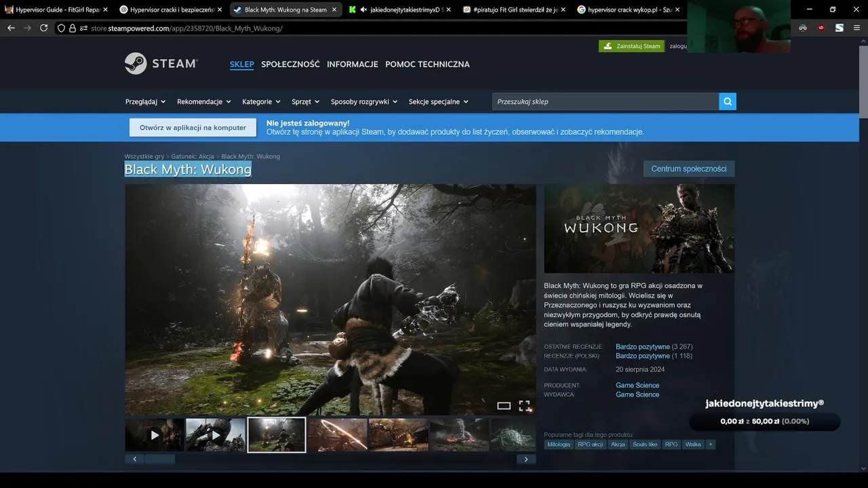Click Wszystkie gry breadcrumb link
The height and width of the screenshot is (488, 868).
click(x=144, y=157)
